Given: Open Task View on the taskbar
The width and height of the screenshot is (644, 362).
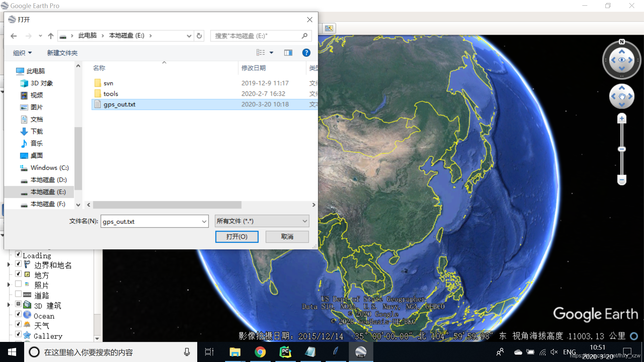Looking at the screenshot, I should [x=209, y=352].
